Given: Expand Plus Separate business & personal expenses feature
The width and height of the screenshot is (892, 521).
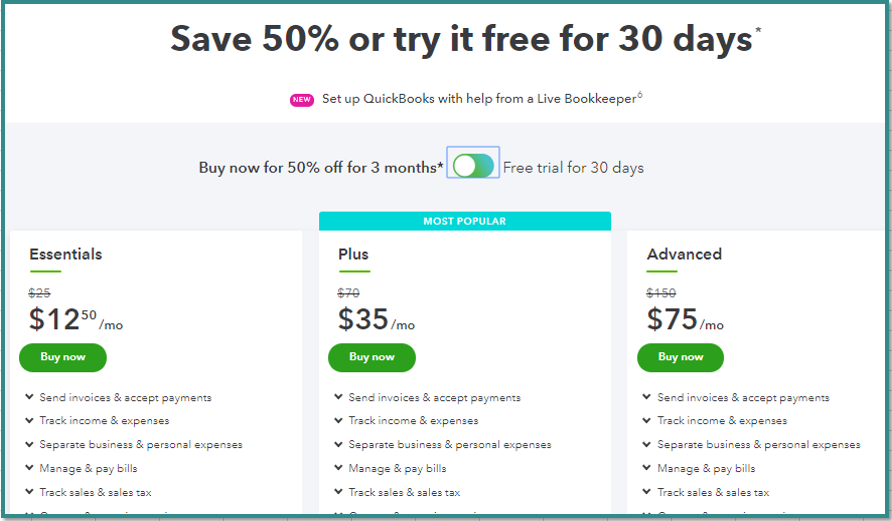Looking at the screenshot, I should click(x=449, y=445).
